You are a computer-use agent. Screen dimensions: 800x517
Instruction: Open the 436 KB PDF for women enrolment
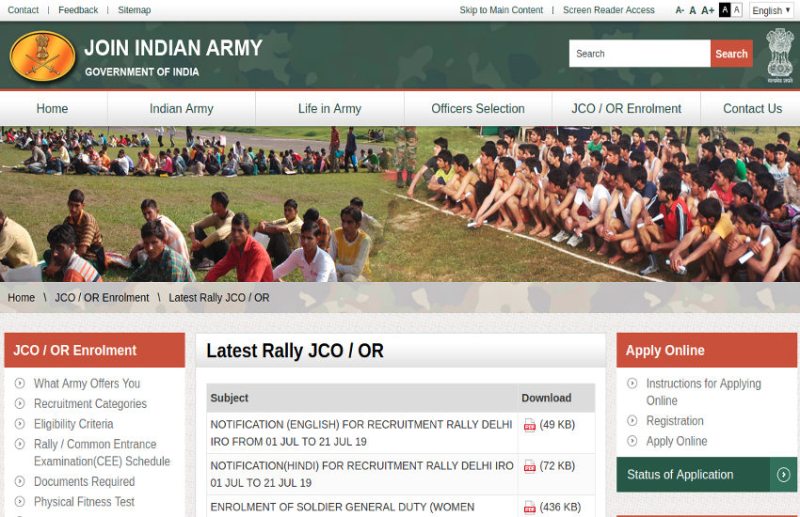(530, 507)
